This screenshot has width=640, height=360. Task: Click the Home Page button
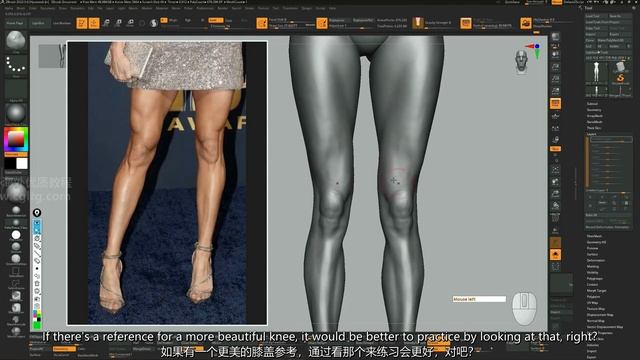tap(15, 23)
